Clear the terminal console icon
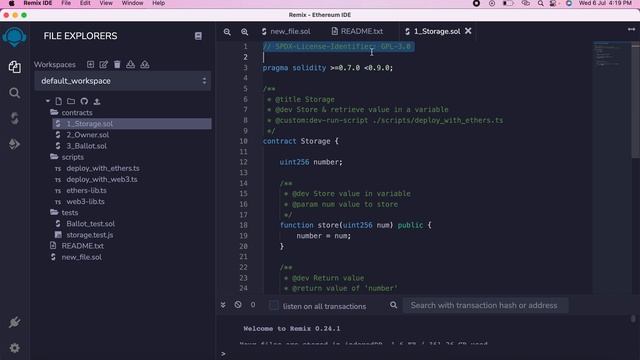This screenshot has height=360, width=640. click(x=238, y=304)
